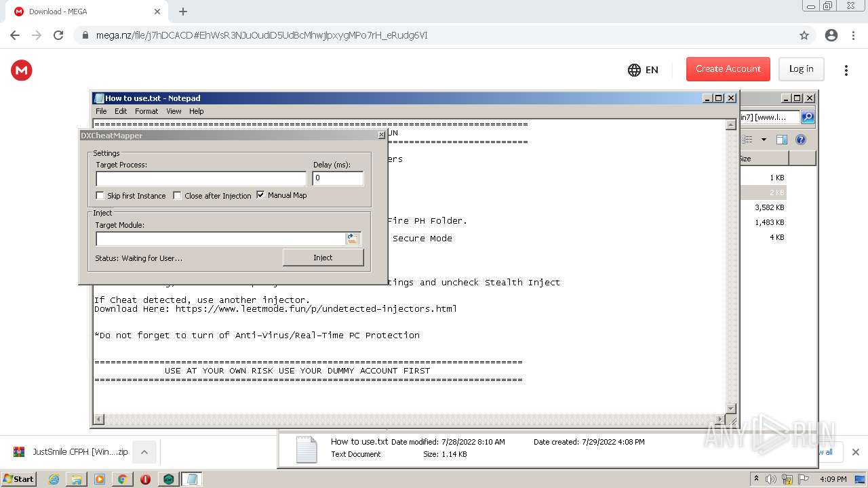Screen dimensions: 868x488
Task: Click the Action Center flag icon
Action: (x=803, y=479)
